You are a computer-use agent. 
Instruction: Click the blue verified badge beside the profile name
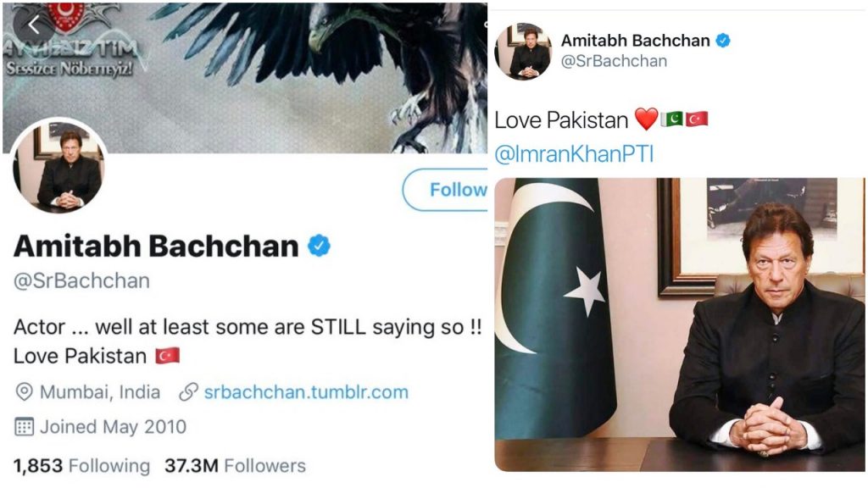[319, 245]
